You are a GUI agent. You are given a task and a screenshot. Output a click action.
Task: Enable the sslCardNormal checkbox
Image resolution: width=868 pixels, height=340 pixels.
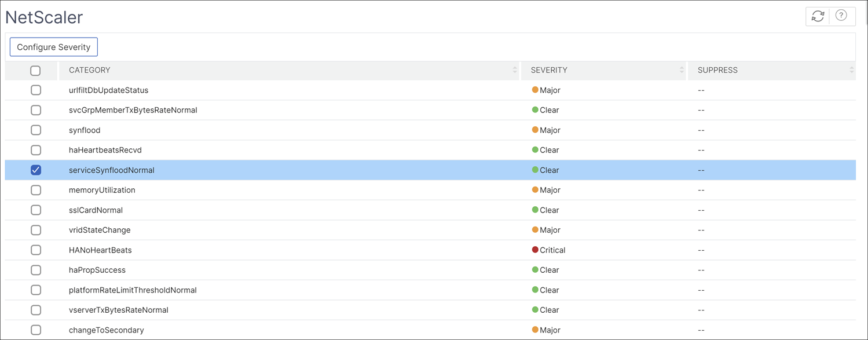click(x=36, y=210)
